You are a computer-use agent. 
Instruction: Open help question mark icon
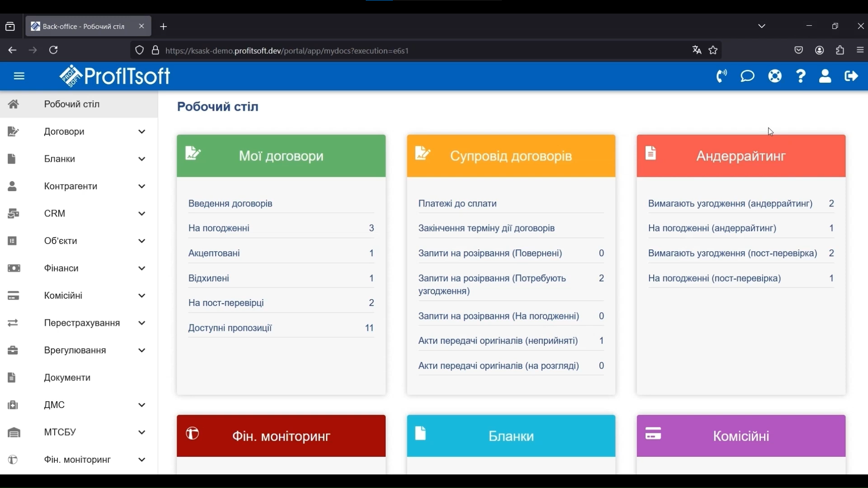pyautogui.click(x=801, y=76)
